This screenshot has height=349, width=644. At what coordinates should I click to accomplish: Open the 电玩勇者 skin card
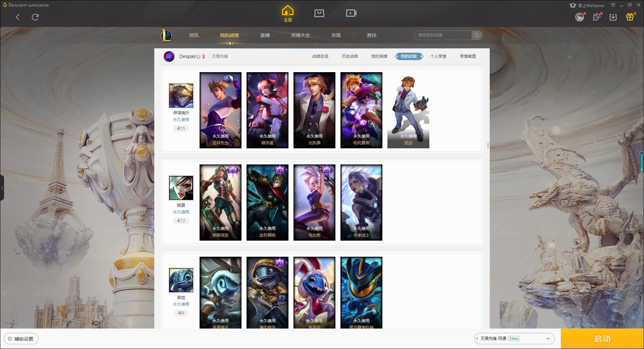coord(361,110)
